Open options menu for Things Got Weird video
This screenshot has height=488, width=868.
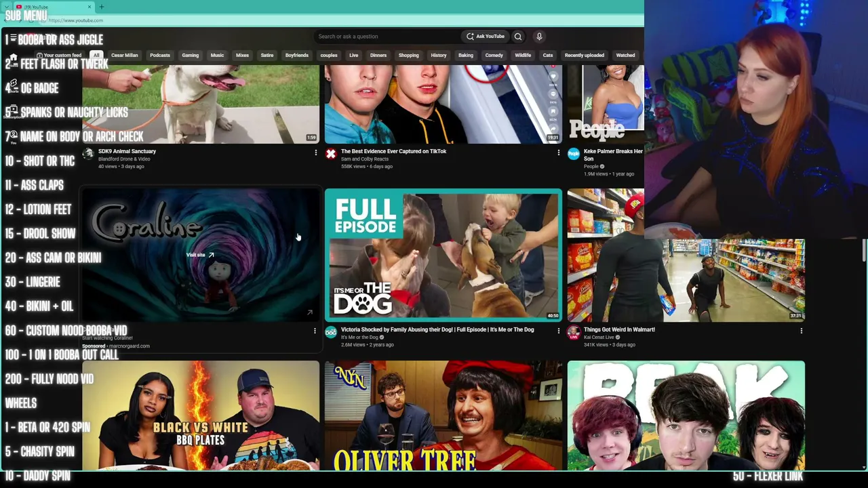click(801, 331)
